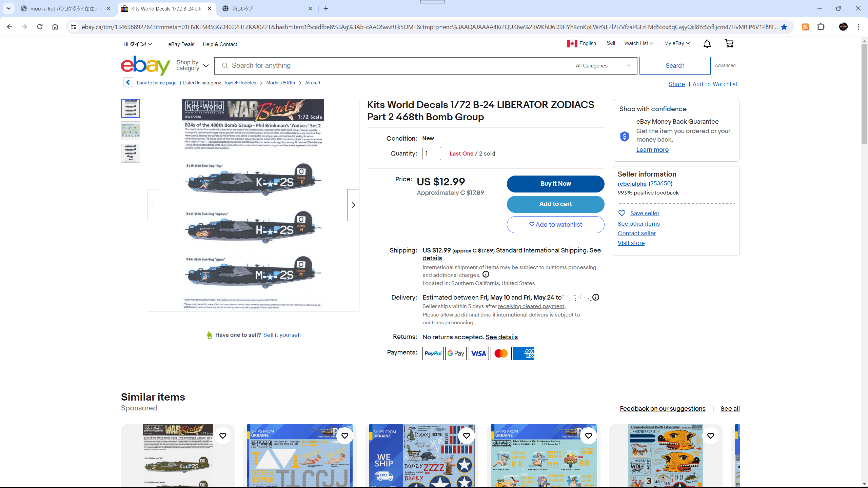Click the Canada flag language icon

coord(572,43)
